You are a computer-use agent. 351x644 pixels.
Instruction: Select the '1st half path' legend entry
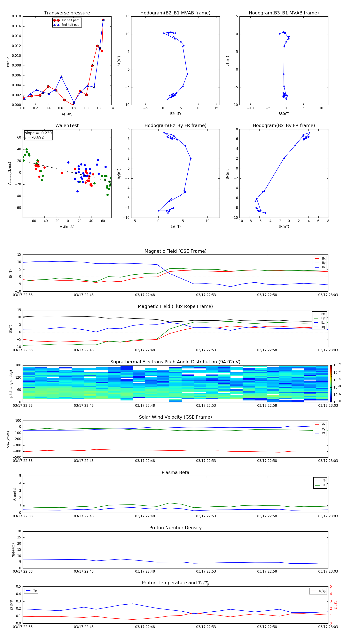[67, 20]
